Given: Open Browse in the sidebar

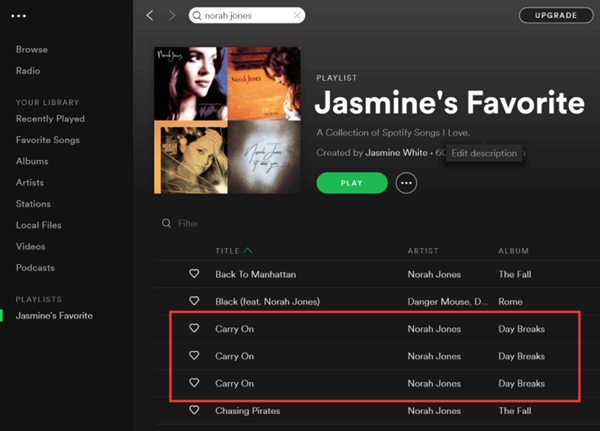Looking at the screenshot, I should [x=32, y=49].
